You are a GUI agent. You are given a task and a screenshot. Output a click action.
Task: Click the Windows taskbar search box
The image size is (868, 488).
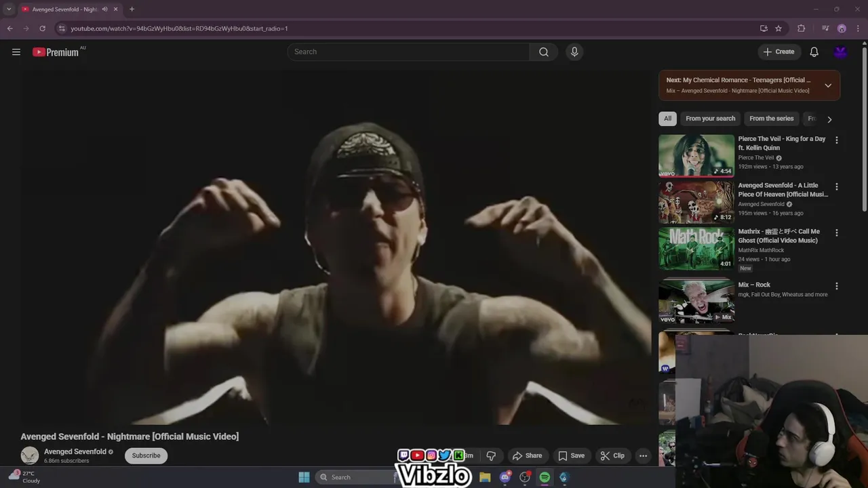(x=355, y=477)
